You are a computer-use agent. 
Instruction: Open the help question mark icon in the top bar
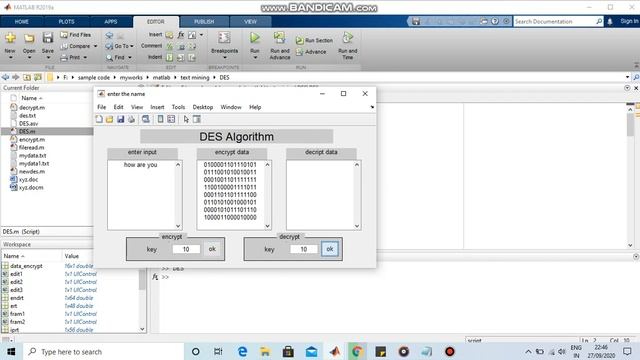click(x=495, y=21)
